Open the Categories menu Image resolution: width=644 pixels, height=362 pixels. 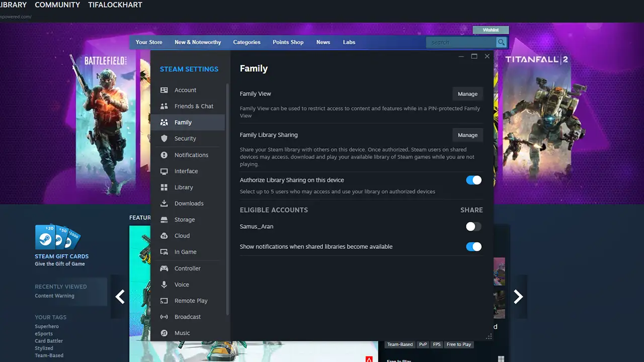point(247,42)
